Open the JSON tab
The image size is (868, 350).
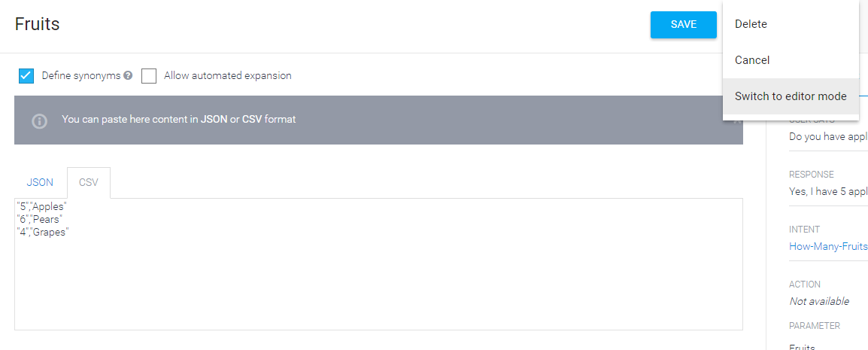pyautogui.click(x=40, y=182)
